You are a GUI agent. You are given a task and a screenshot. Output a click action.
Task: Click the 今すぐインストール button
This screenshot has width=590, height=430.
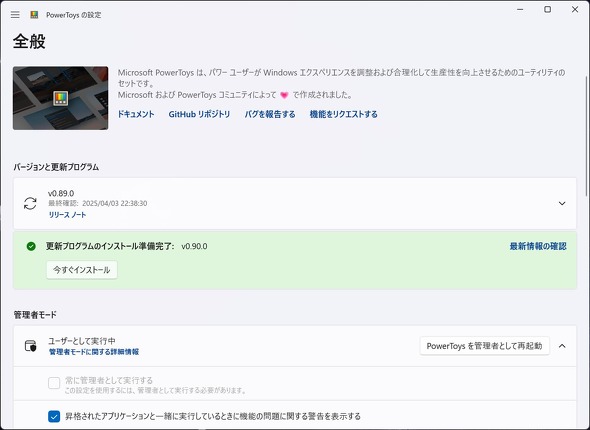pos(82,270)
